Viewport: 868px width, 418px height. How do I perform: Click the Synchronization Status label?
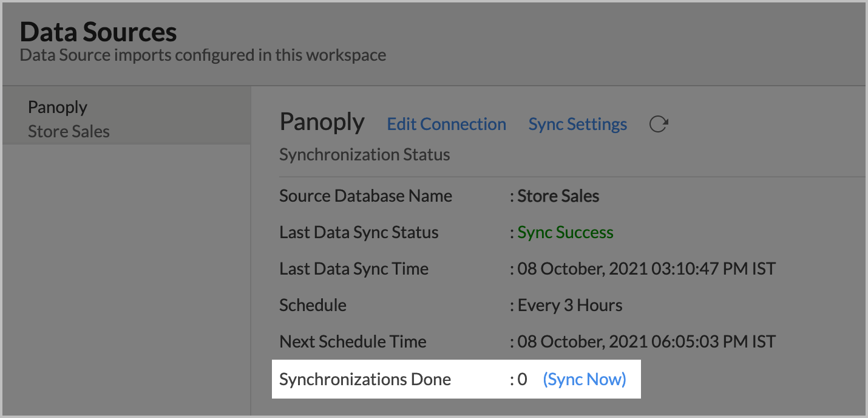364,154
